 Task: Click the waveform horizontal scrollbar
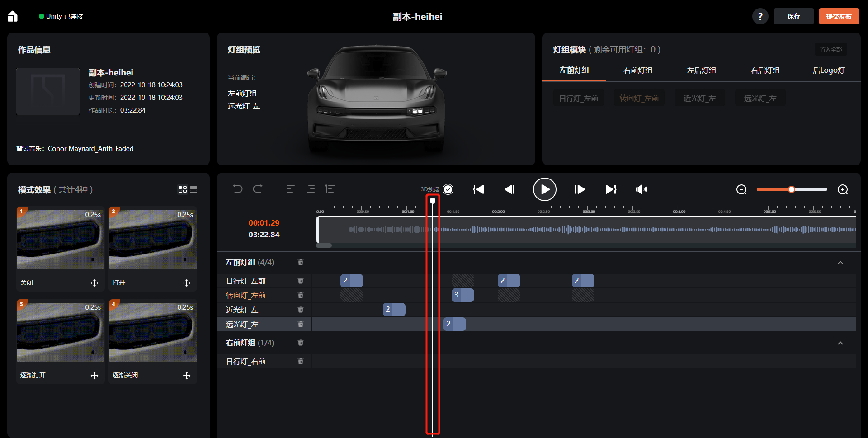(x=324, y=245)
